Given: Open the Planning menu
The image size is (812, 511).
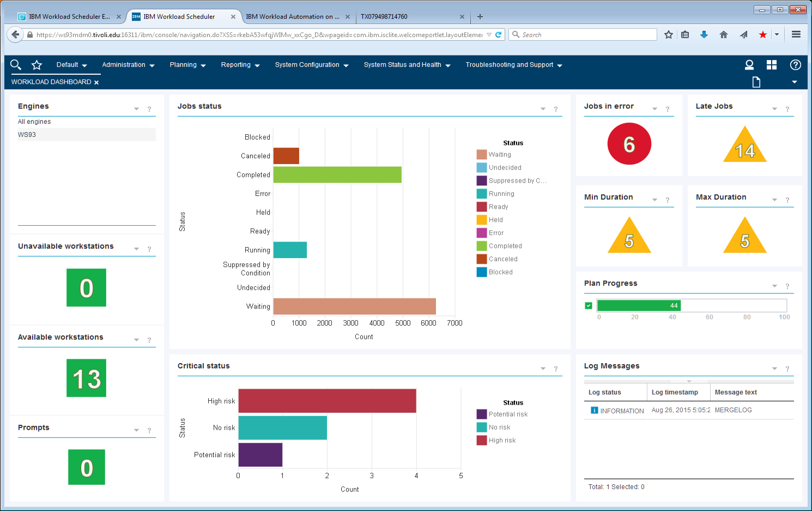Looking at the screenshot, I should [x=187, y=65].
